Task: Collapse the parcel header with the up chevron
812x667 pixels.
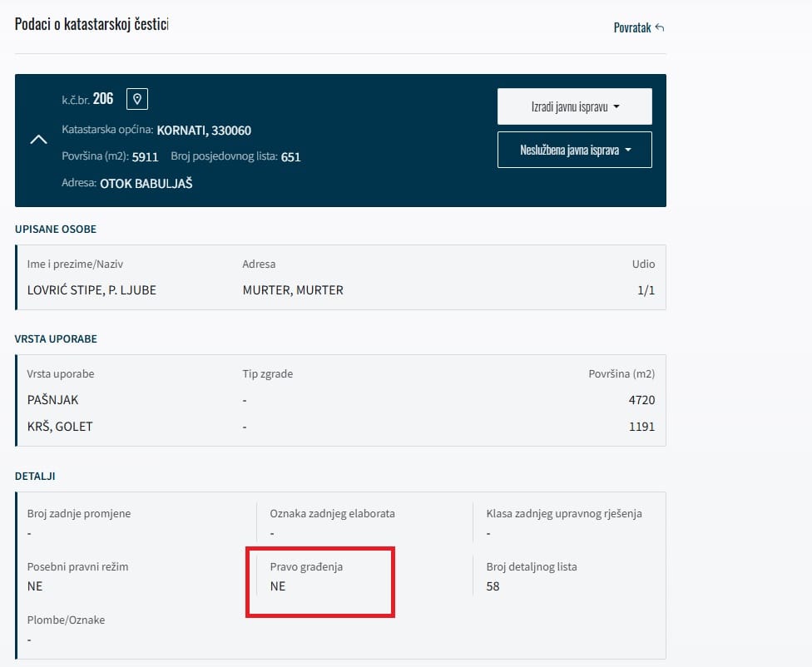Action: (38, 140)
